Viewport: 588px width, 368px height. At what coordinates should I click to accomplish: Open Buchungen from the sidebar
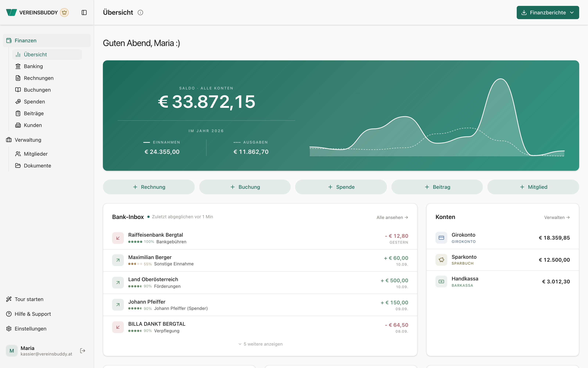[x=47, y=90]
